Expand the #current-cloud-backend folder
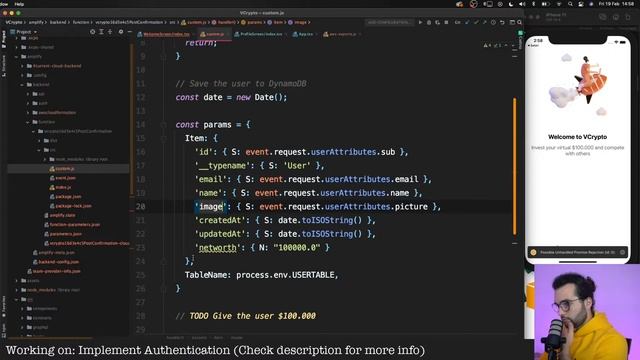This screenshot has width=640, height=360. (22, 66)
